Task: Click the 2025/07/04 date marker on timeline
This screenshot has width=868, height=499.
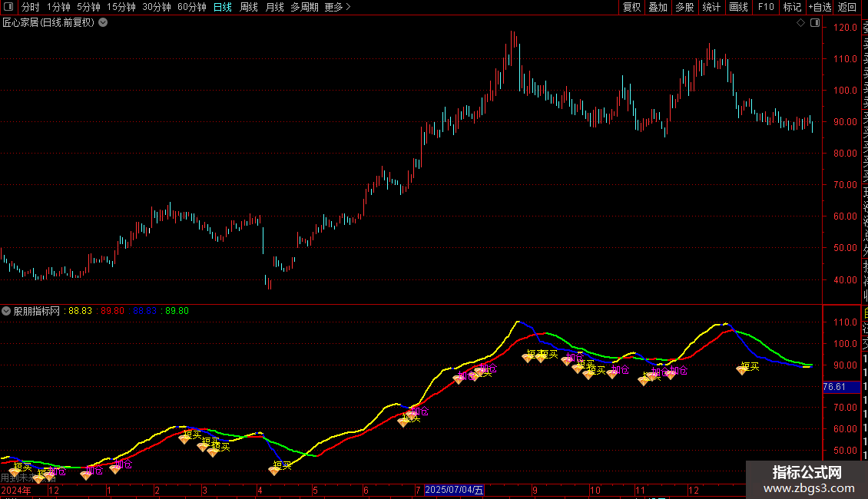Action: [454, 490]
